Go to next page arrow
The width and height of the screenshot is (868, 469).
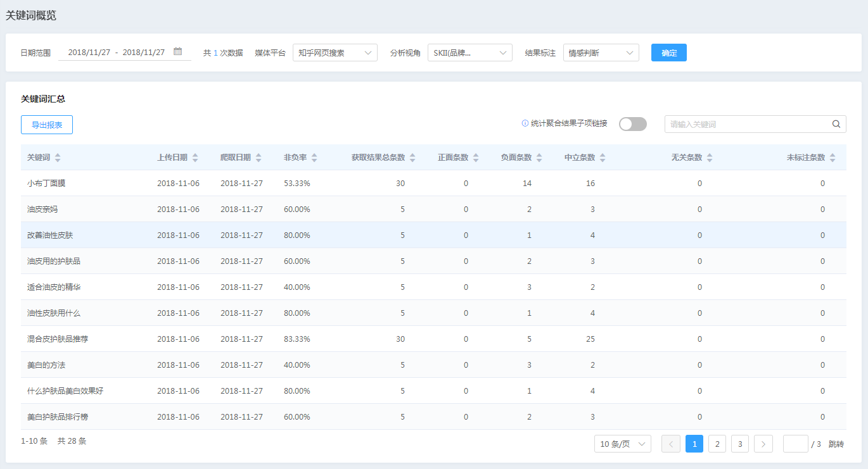click(763, 444)
